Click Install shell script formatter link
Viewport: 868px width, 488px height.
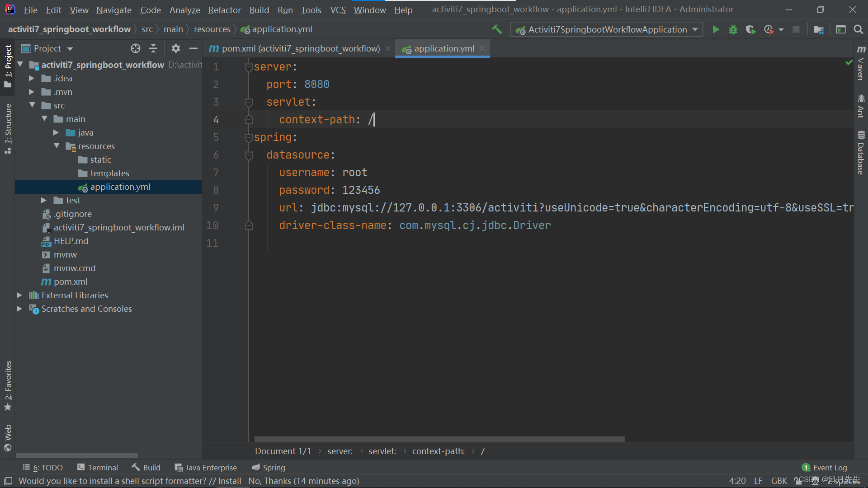pyautogui.click(x=230, y=481)
